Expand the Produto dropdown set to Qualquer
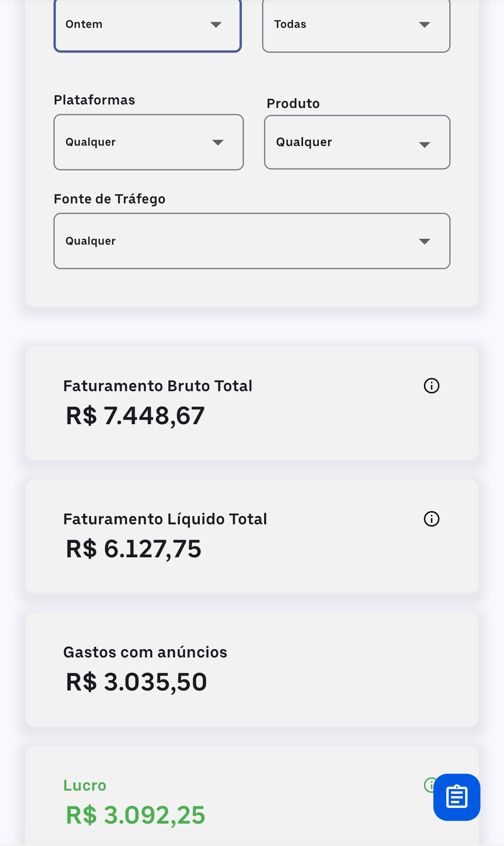The height and width of the screenshot is (846, 504). click(x=357, y=142)
